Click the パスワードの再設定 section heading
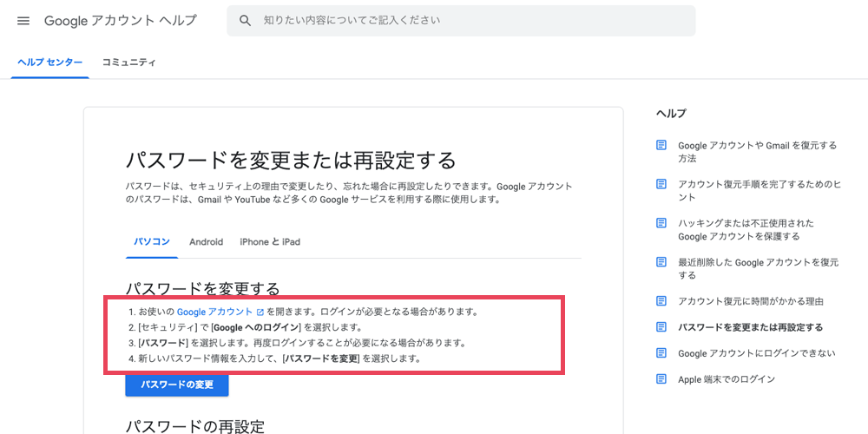This screenshot has width=868, height=434. click(195, 426)
